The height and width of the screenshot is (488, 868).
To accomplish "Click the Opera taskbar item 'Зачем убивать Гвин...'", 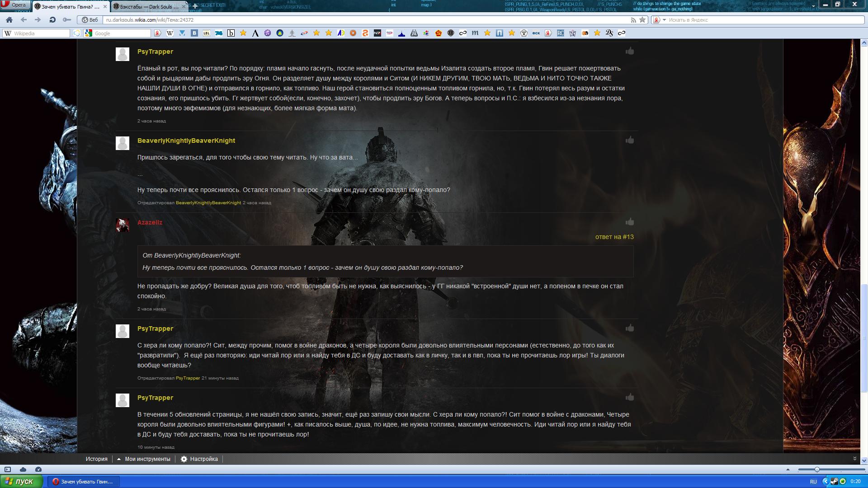I will (83, 482).
